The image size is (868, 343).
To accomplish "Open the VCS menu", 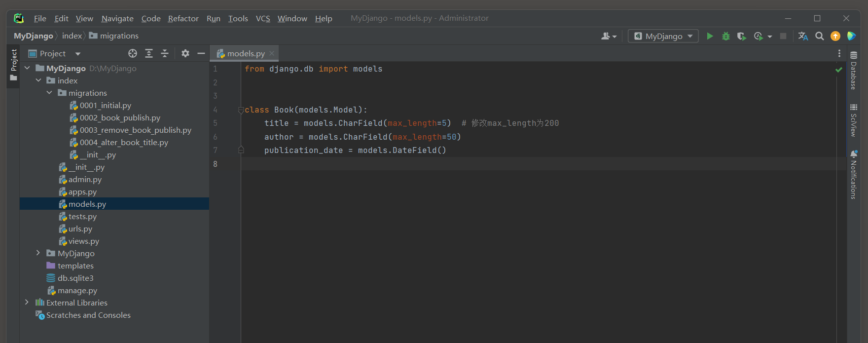I will click(263, 18).
